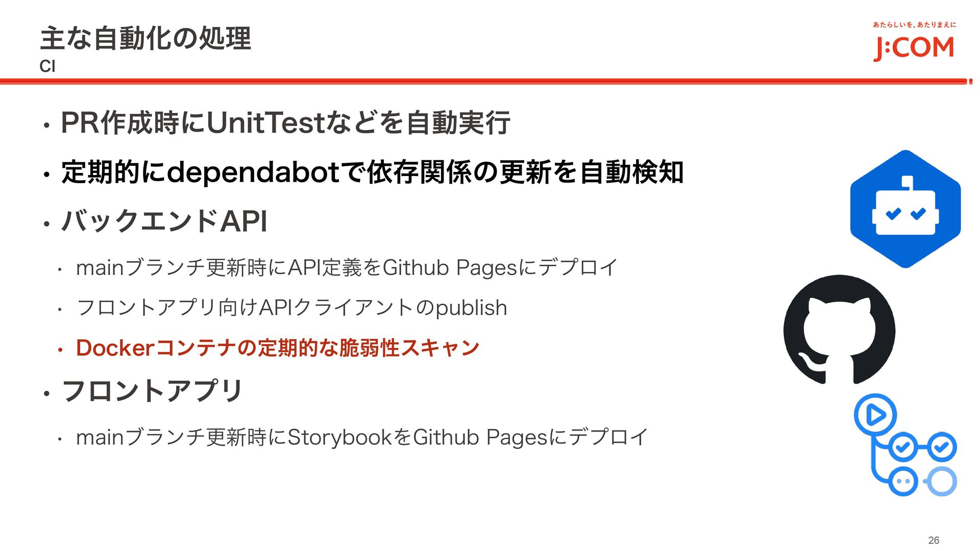The image size is (980, 551).
Task: Click the GitHub Octocat logo
Action: click(839, 330)
